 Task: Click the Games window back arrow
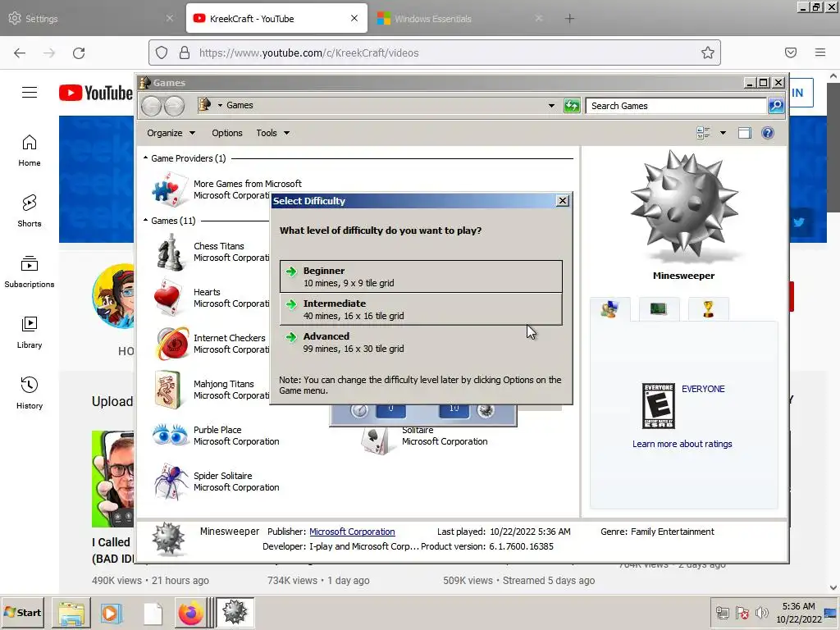point(152,106)
